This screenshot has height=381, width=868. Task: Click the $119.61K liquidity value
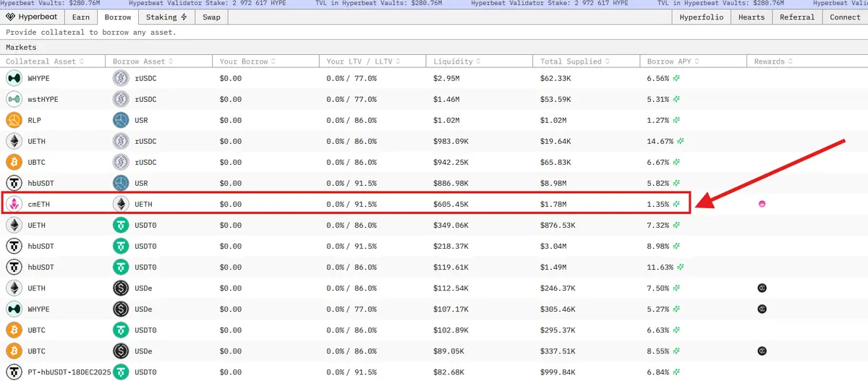pos(451,267)
